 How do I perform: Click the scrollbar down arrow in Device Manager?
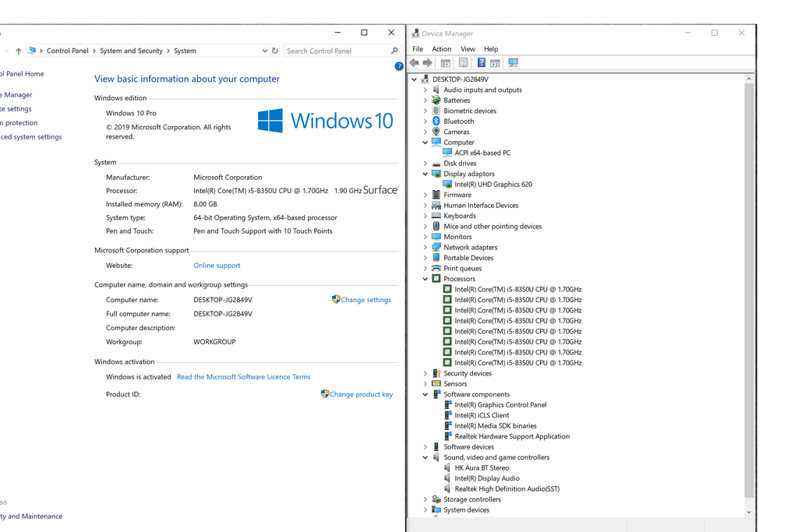[x=749, y=513]
